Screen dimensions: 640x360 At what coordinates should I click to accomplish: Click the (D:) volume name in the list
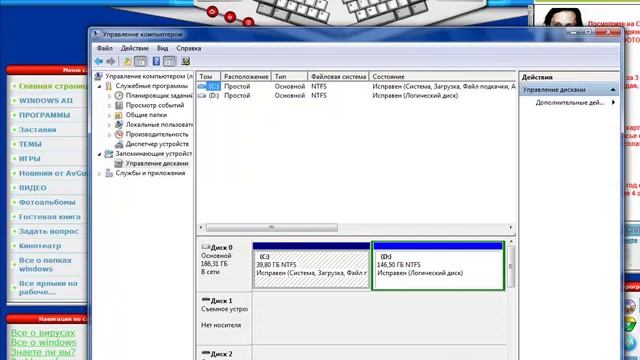coord(213,96)
